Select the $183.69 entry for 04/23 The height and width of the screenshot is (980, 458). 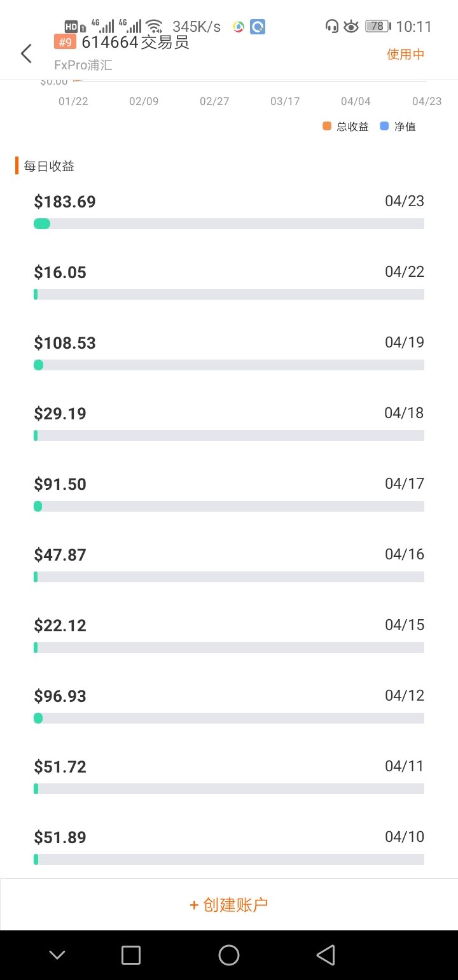229,213
